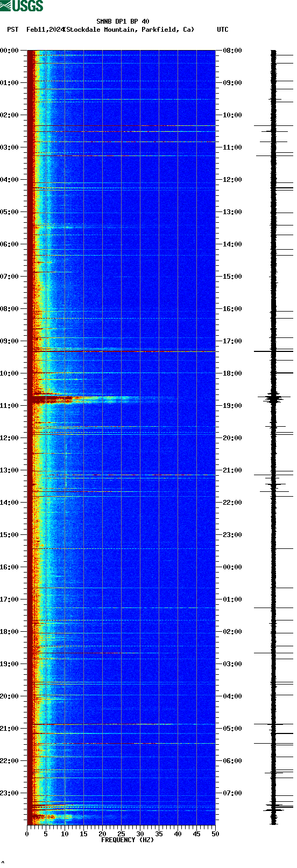297x868 pixels.
Task: Click the 07:00 UTC time label
Action: (232, 793)
